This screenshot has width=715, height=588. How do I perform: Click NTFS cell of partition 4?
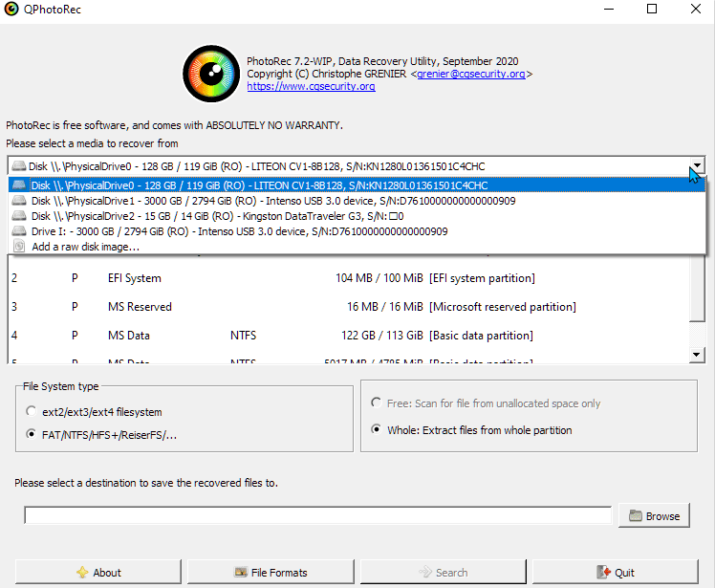pyautogui.click(x=243, y=336)
